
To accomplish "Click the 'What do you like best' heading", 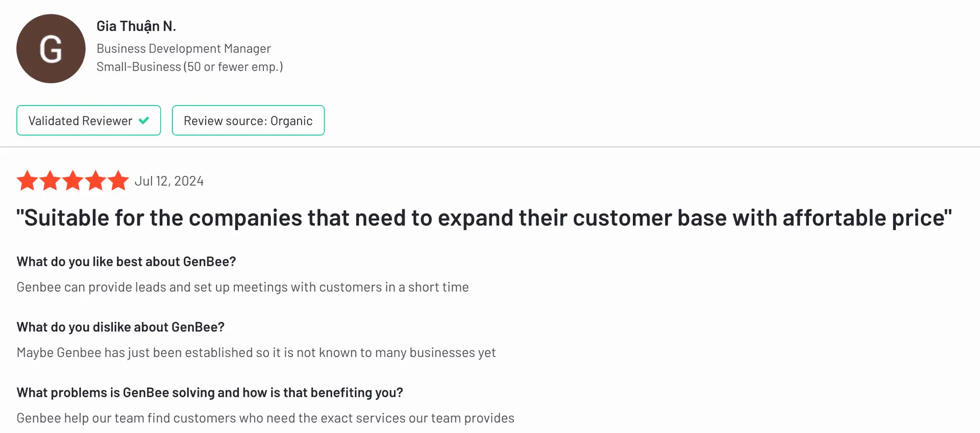I will click(x=126, y=262).
